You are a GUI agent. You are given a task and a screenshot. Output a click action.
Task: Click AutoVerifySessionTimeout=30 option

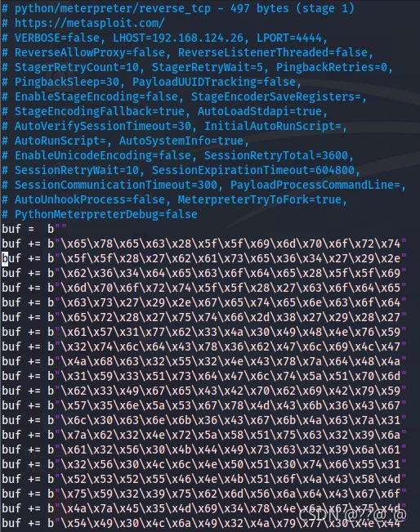pos(103,126)
